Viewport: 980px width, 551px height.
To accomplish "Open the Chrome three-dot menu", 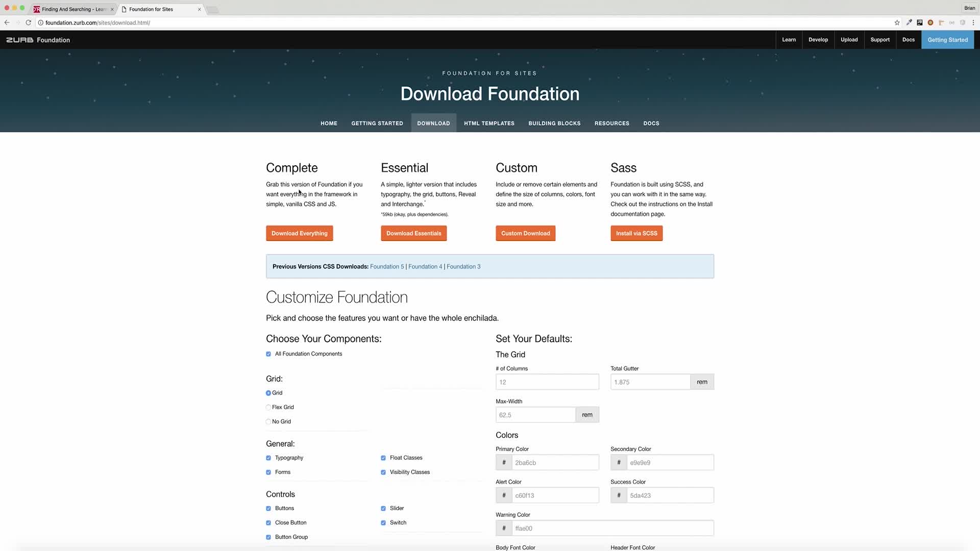I will (x=973, y=22).
